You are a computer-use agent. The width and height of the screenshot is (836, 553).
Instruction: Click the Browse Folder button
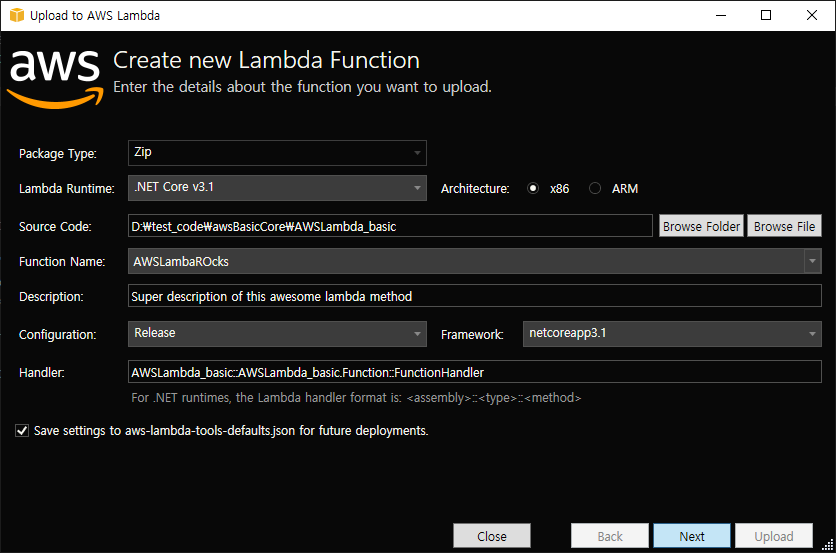click(x=701, y=226)
